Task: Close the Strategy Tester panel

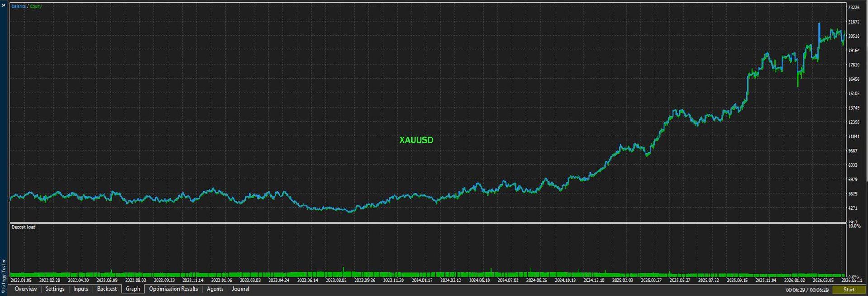Action: pos(4,5)
